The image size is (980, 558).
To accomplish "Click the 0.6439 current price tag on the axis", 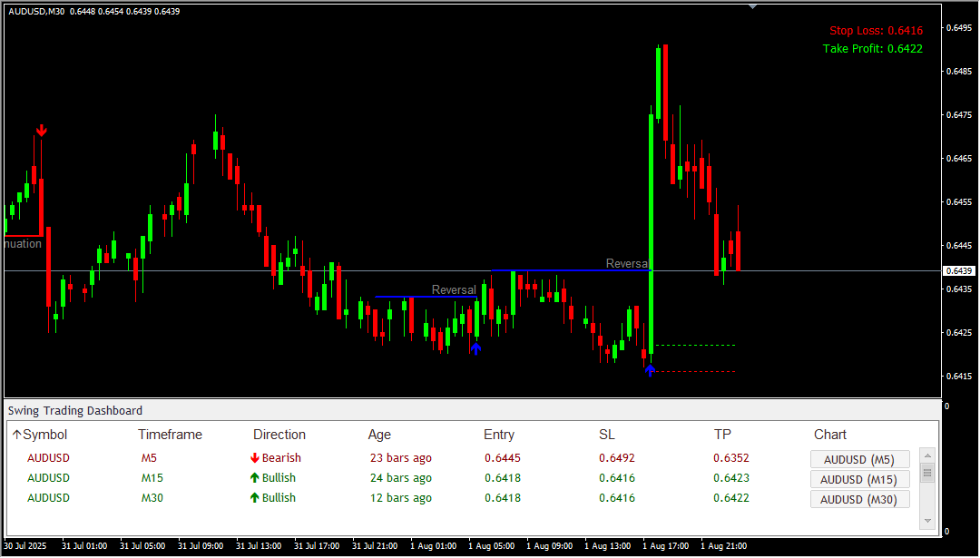I will pyautogui.click(x=958, y=270).
